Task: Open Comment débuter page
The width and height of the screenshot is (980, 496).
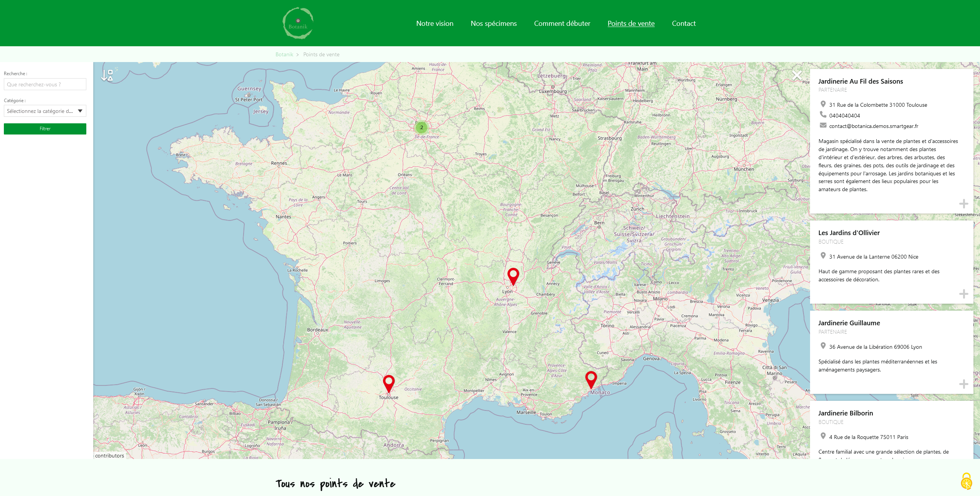Action: click(x=562, y=24)
